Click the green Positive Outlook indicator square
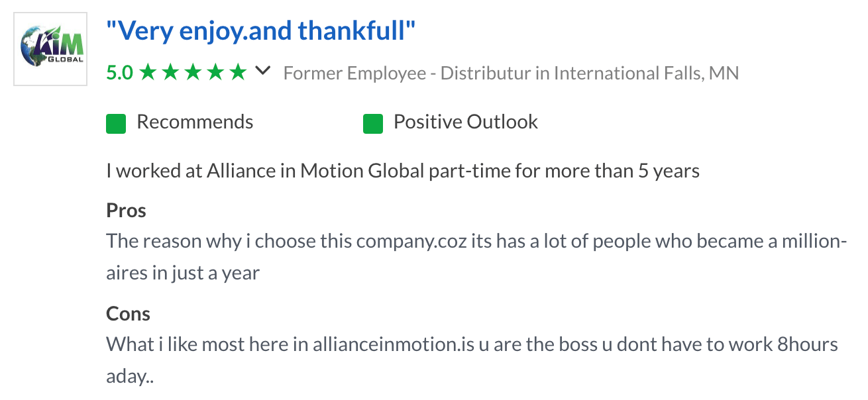868x400 pixels. (373, 123)
